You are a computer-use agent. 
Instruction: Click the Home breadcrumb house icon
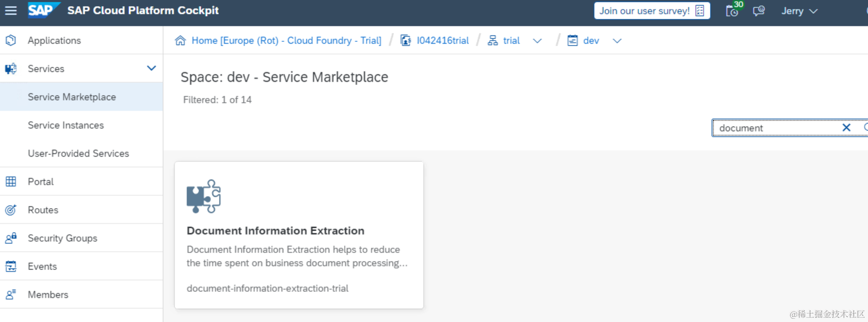click(180, 40)
